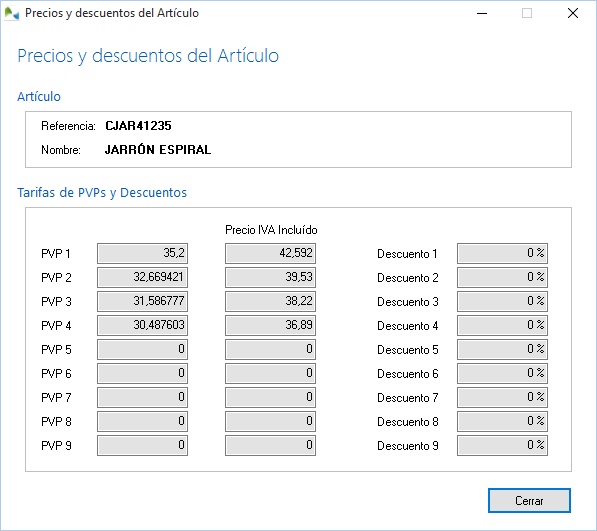Click the article name JARRÓN ESPIRAL
The height and width of the screenshot is (531, 597).
coord(158,149)
